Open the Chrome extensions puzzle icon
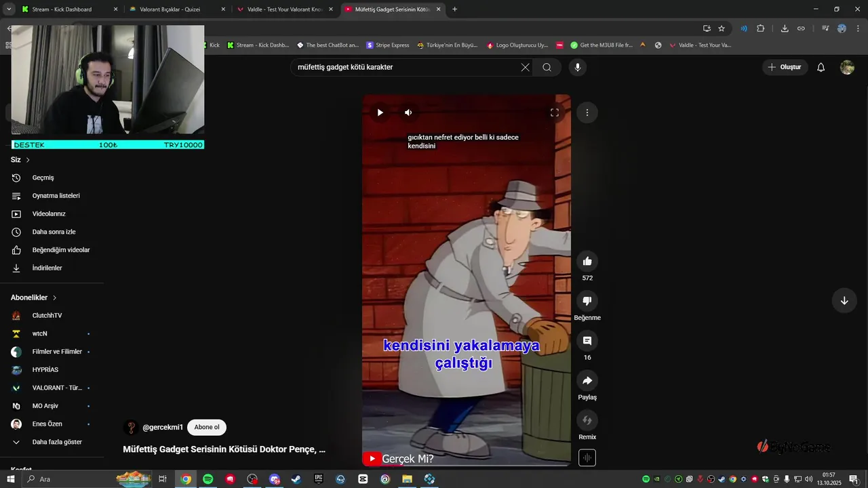The width and height of the screenshot is (868, 488). (760, 28)
